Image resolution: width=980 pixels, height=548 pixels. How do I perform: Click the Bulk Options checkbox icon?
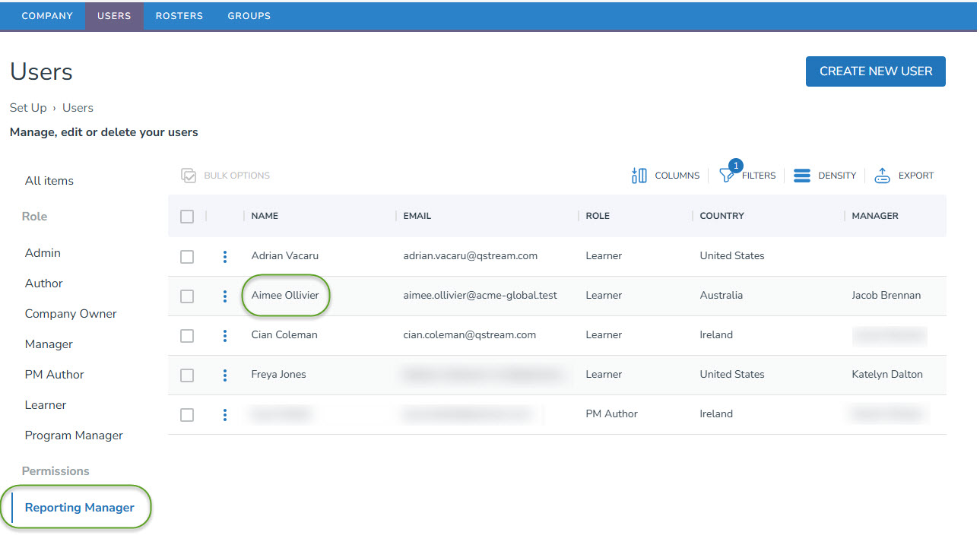point(189,176)
